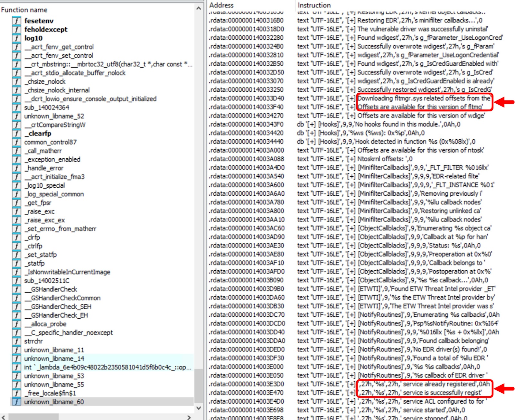Click the function icon beside _clearfp
The height and width of the screenshot is (420, 515).
coord(16,133)
